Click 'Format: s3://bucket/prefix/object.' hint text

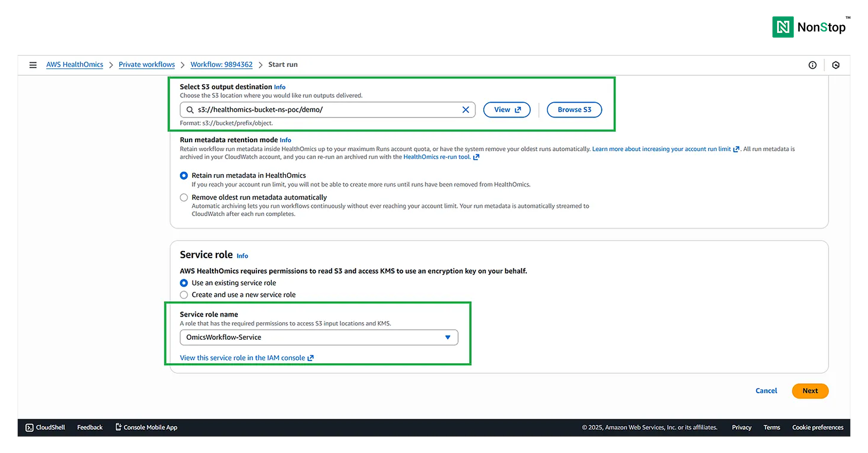[x=226, y=123]
